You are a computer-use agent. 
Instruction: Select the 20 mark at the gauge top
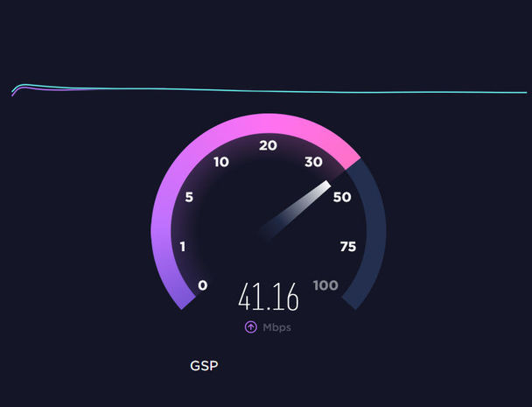tap(268, 145)
